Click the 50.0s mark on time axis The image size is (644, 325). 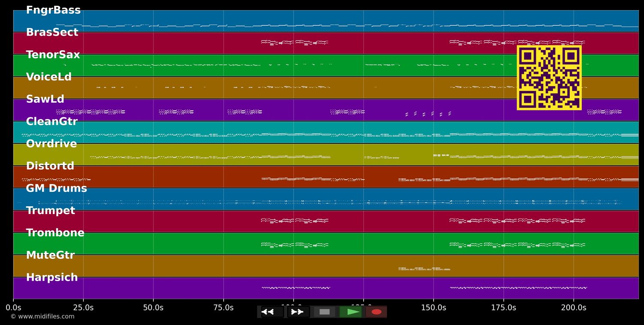pos(153,308)
